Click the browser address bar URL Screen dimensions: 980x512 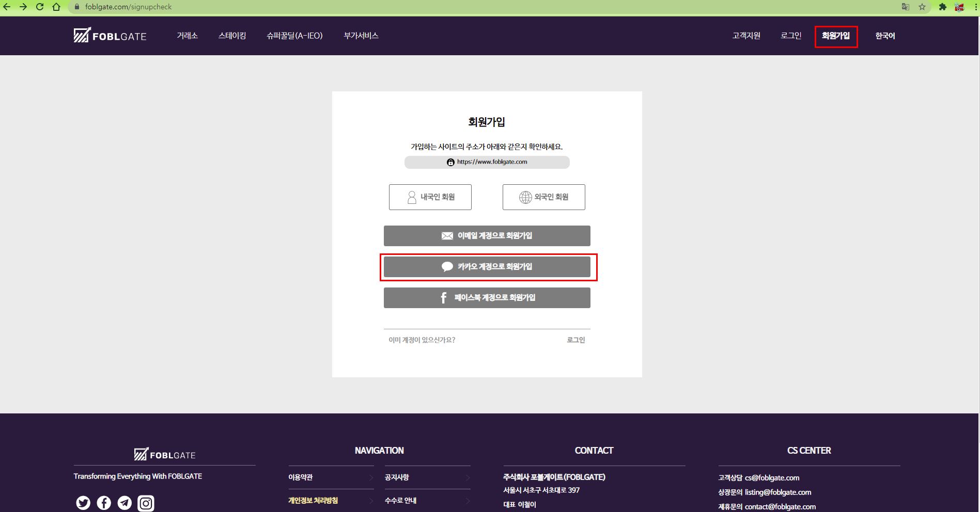[x=128, y=7]
